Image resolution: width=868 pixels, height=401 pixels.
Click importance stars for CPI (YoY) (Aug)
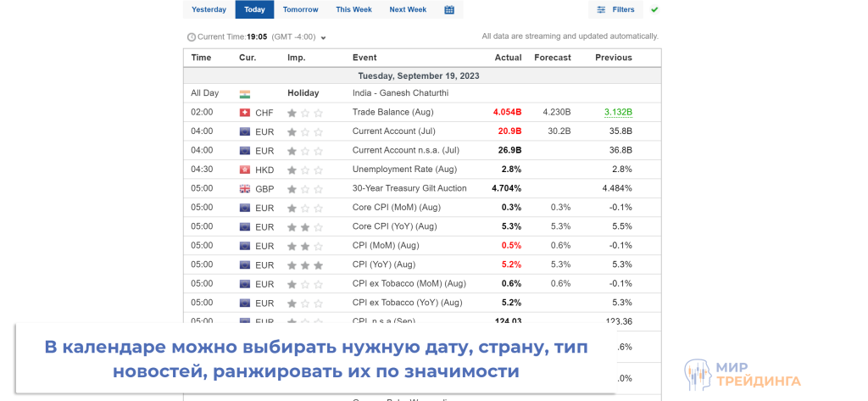click(305, 265)
